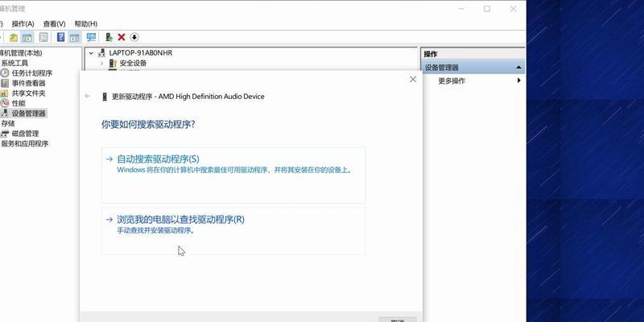Click the 取消 button in the driver dialog
Image resolution: width=644 pixels, height=322 pixels.
tap(397, 320)
